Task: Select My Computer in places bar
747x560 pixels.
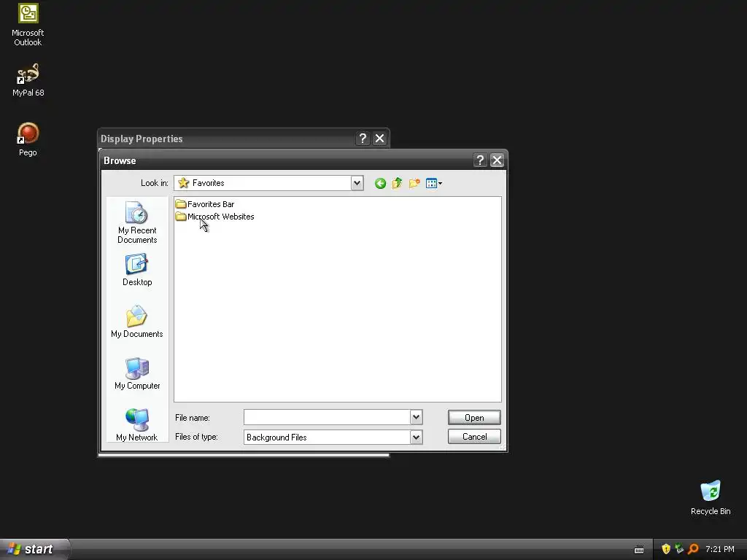Action: pyautogui.click(x=137, y=374)
